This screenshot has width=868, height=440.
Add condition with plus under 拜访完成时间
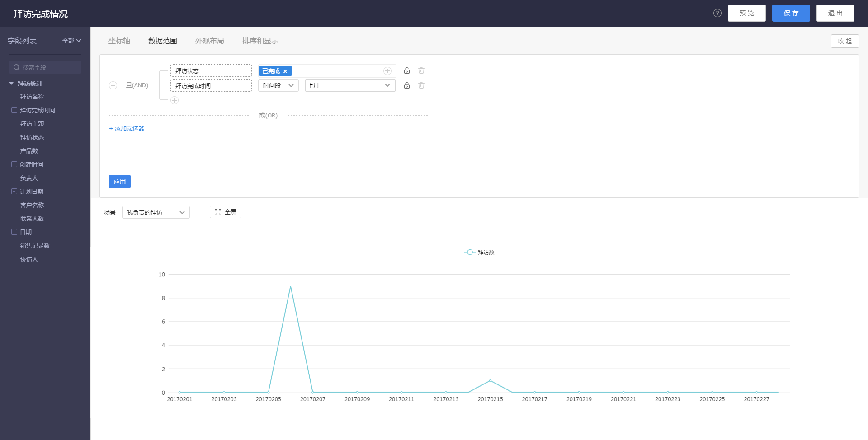pos(175,100)
